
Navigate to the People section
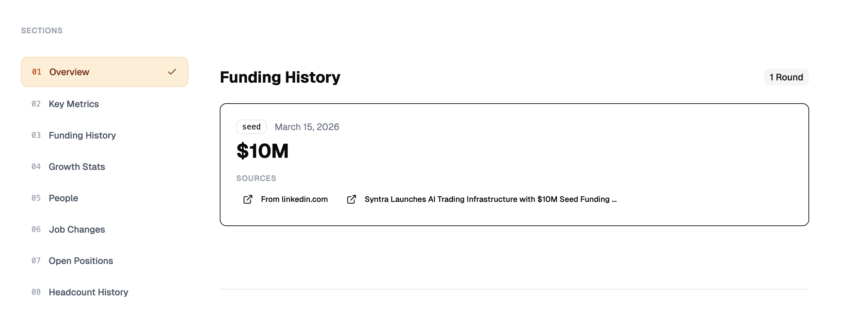pyautogui.click(x=63, y=198)
